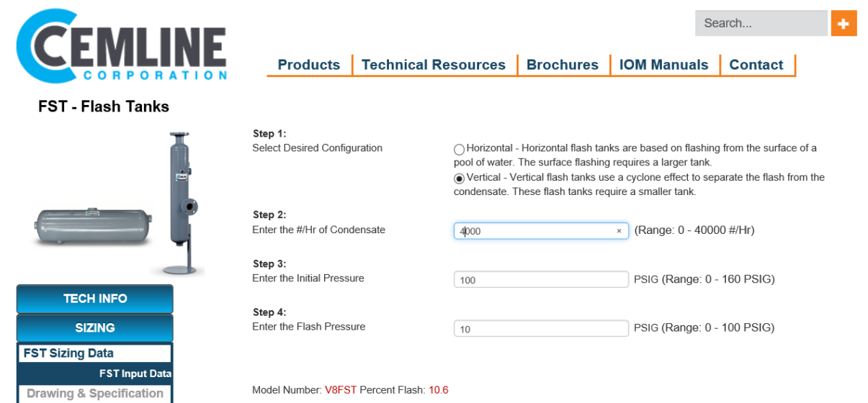This screenshot has width=868, height=403.
Task: Click into the Search box
Action: click(x=760, y=23)
